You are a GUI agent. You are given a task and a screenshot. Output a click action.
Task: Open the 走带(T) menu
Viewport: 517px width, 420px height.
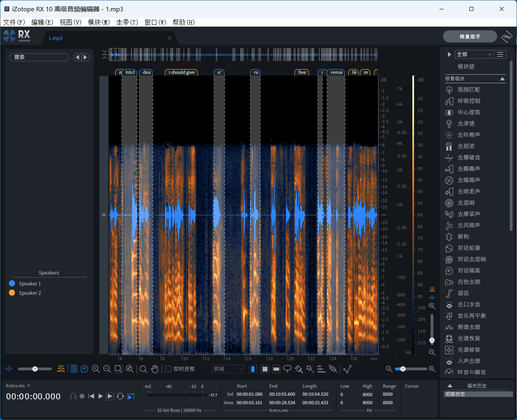click(127, 22)
